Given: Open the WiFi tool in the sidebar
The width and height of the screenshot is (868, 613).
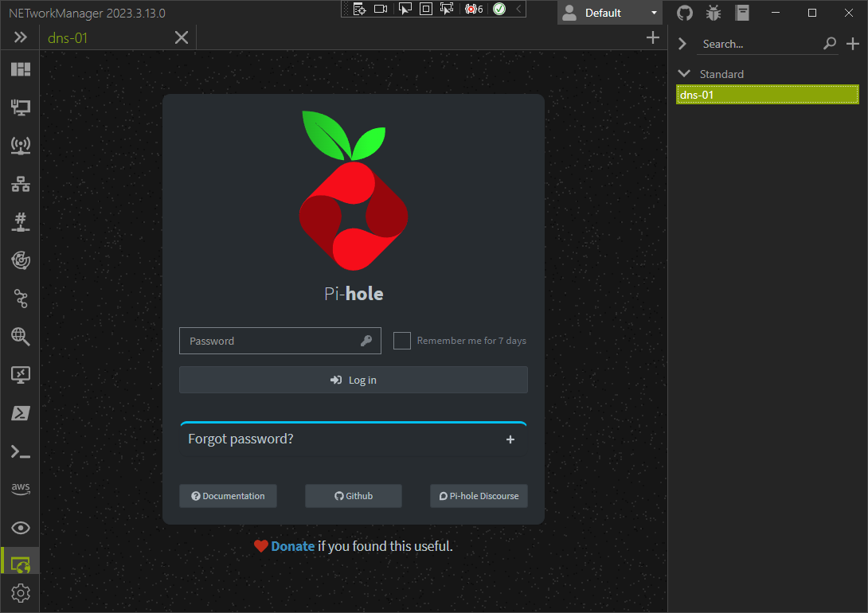Looking at the screenshot, I should [21, 146].
